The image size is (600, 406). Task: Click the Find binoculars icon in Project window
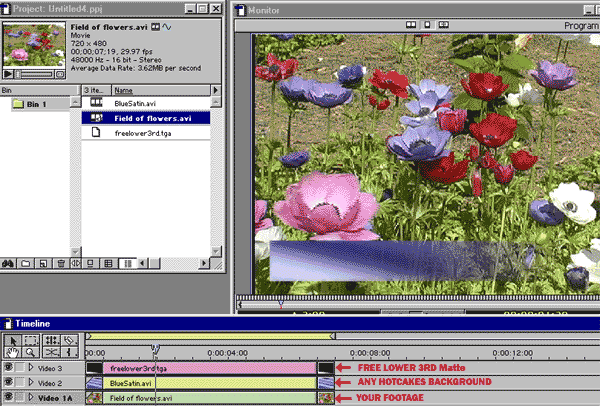[x=9, y=263]
